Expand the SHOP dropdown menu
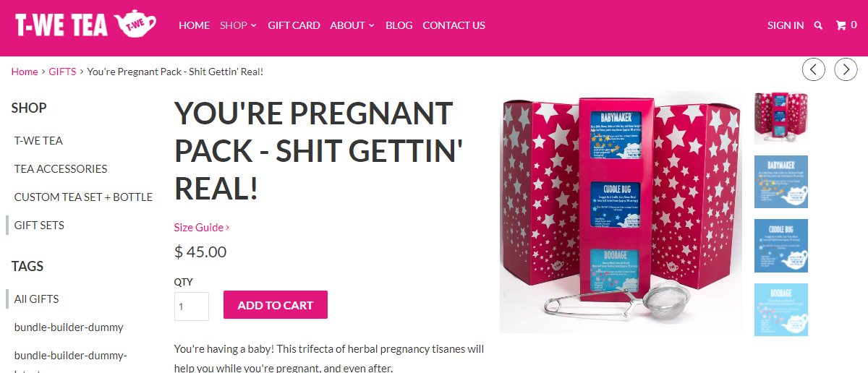Image resolution: width=868 pixels, height=373 pixels. click(x=239, y=25)
